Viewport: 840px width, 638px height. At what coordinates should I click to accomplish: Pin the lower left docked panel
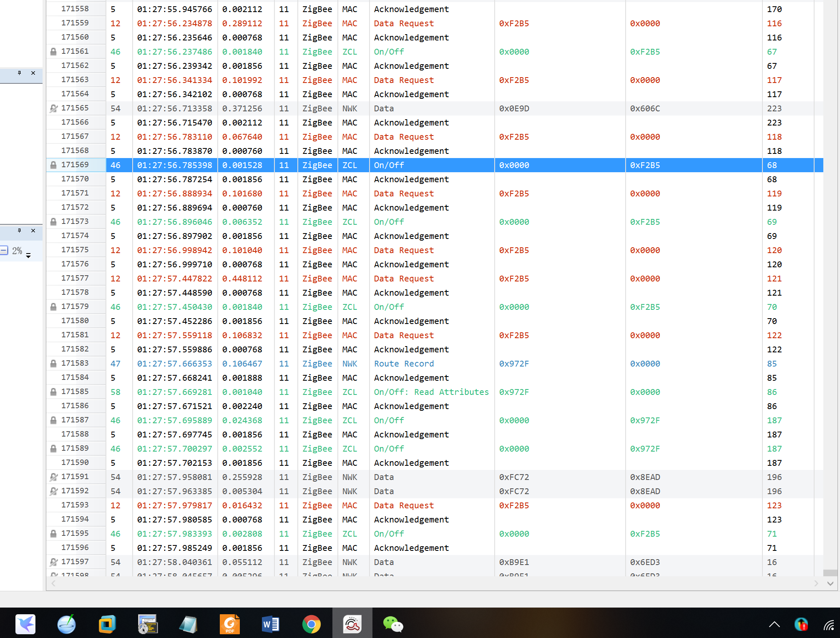pos(19,231)
